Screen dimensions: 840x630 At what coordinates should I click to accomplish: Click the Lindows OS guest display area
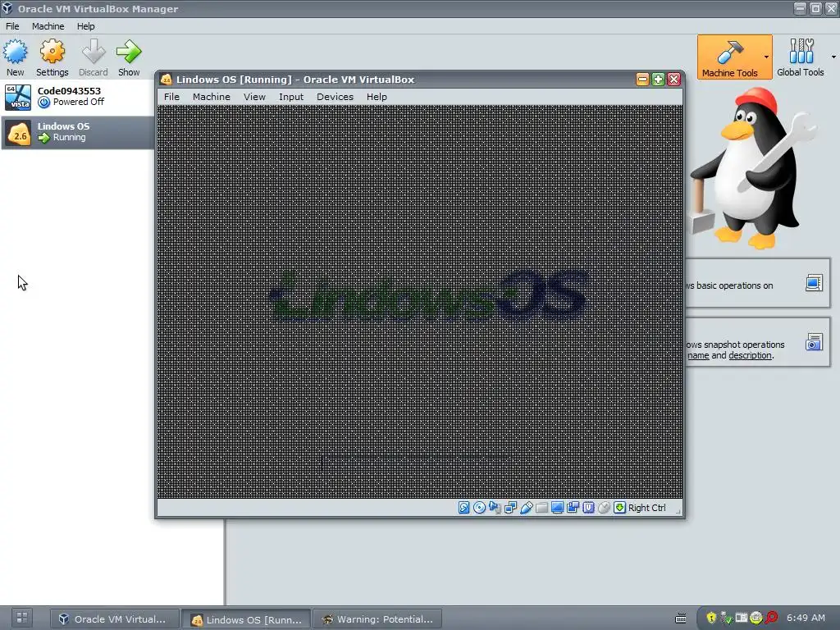420,302
